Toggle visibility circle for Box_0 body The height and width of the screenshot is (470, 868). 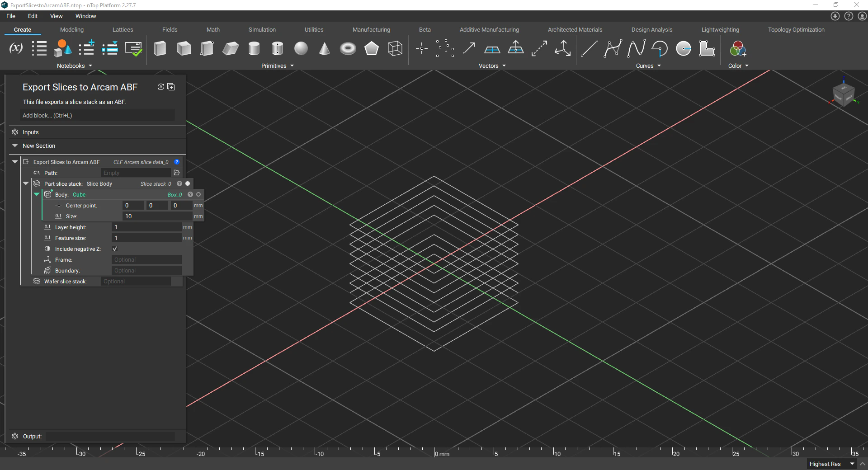198,194
